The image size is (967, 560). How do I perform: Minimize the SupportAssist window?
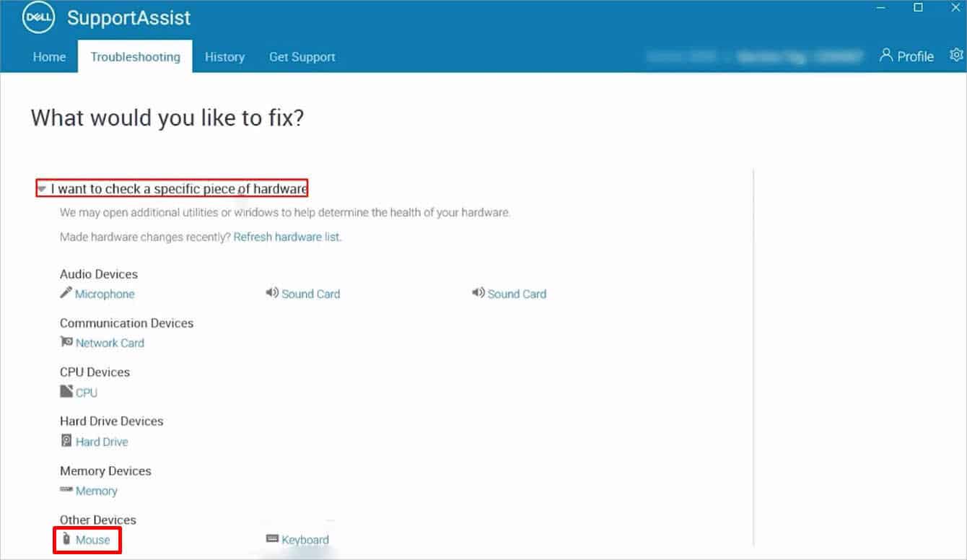point(880,7)
